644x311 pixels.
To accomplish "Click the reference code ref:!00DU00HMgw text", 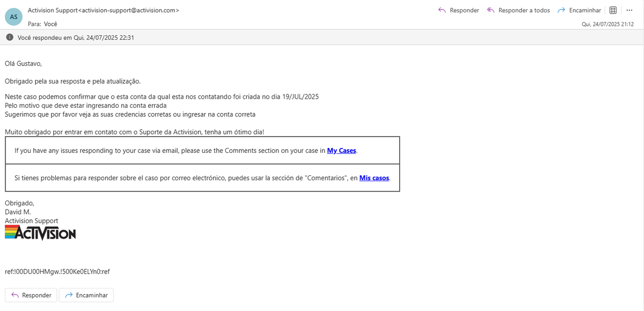I will pyautogui.click(x=57, y=271).
